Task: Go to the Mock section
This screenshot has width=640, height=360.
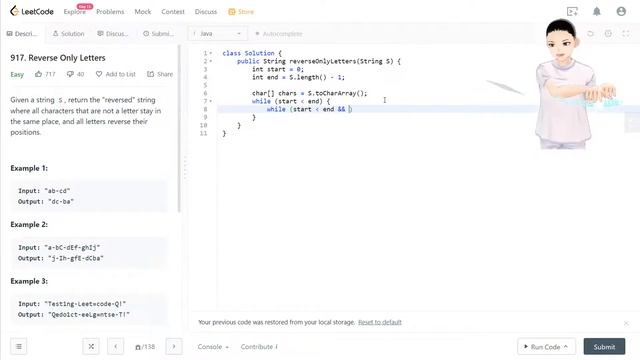Action: [x=143, y=12]
